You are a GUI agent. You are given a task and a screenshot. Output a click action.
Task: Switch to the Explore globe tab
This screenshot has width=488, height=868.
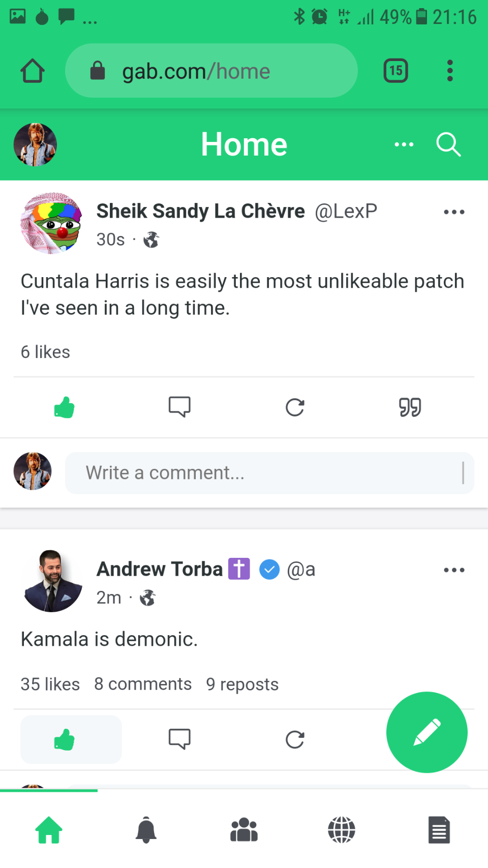pyautogui.click(x=342, y=830)
